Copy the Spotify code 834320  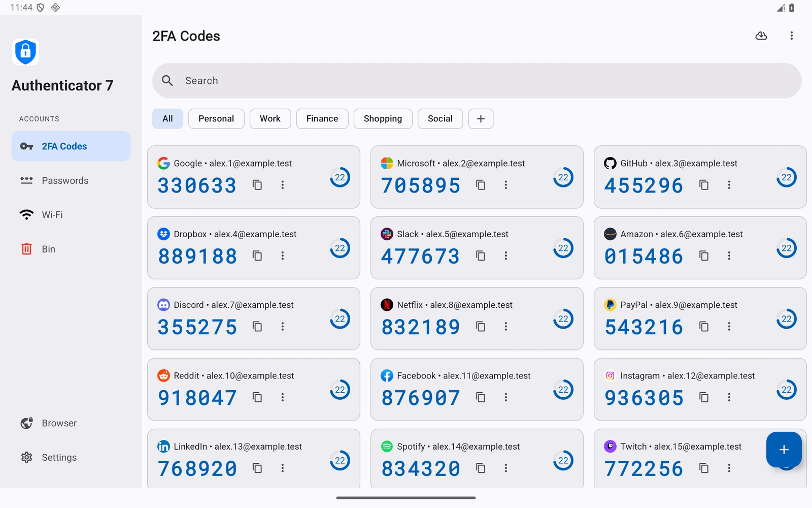481,468
